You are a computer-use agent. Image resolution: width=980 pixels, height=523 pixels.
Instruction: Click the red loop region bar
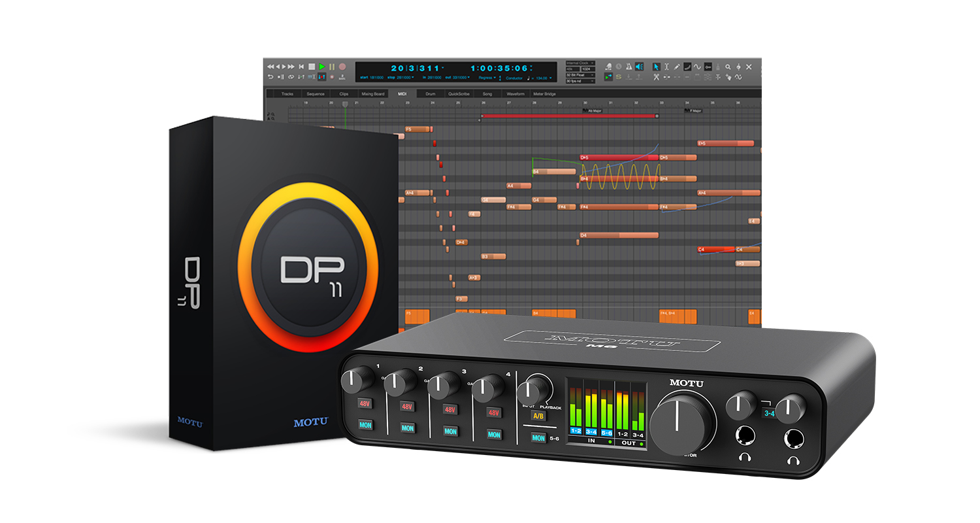click(568, 116)
